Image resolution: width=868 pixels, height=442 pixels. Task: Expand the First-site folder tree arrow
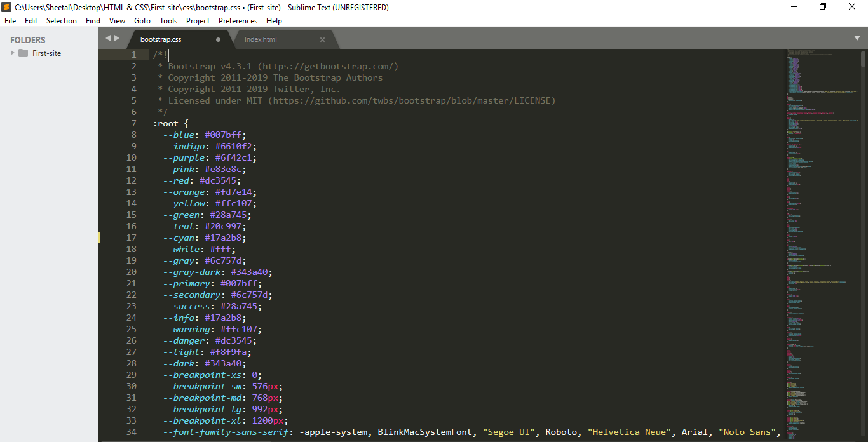pos(12,53)
